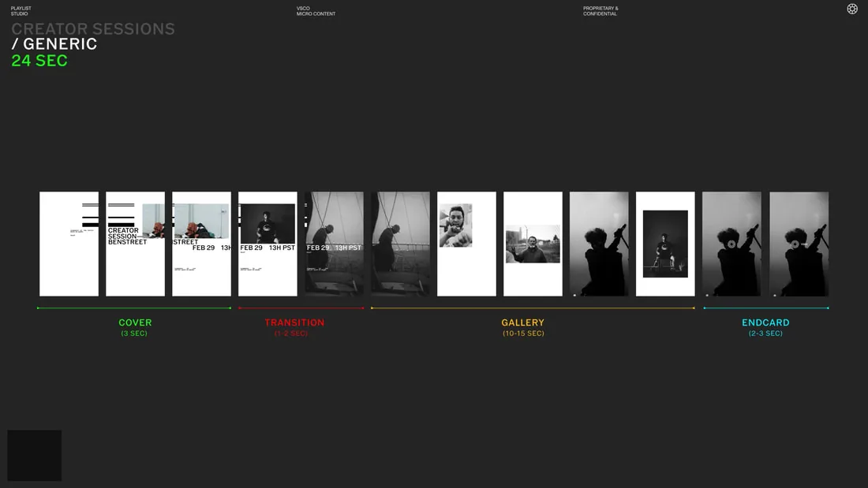Image resolution: width=868 pixels, height=488 pixels.
Task: Select the gallery frame with singer silhouette
Action: tap(599, 244)
